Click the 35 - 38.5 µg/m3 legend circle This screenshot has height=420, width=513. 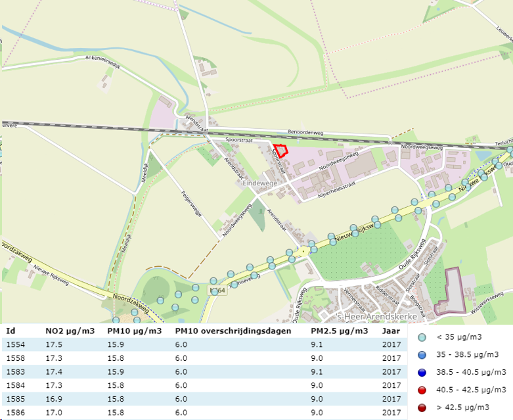(422, 354)
